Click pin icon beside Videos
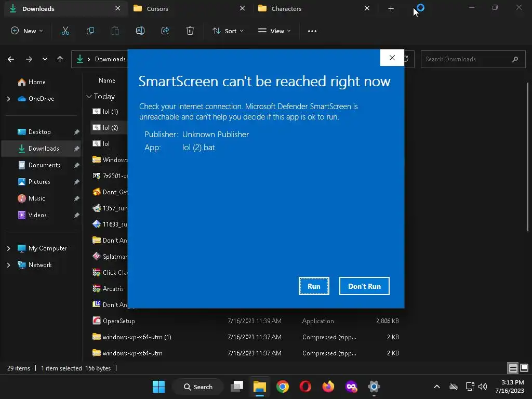The height and width of the screenshot is (399, 532). (x=76, y=215)
